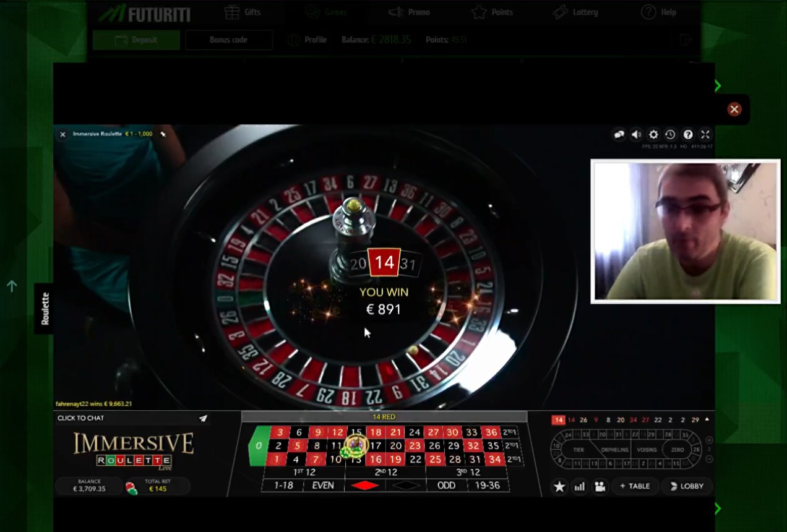Click the webcam streamer thumbnail
The image size is (787, 532).
pyautogui.click(x=686, y=231)
